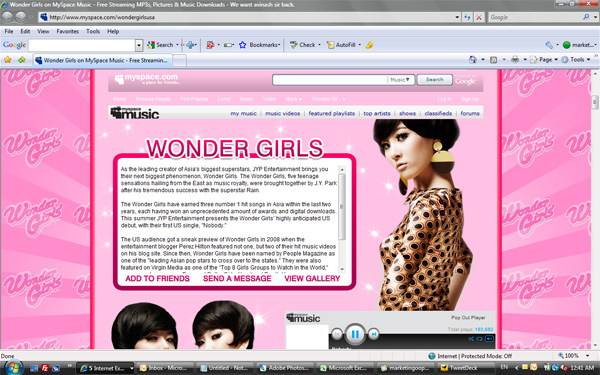Click the Print icon in the command bar
Viewport: 600px width, 375px height.
pos(515,60)
